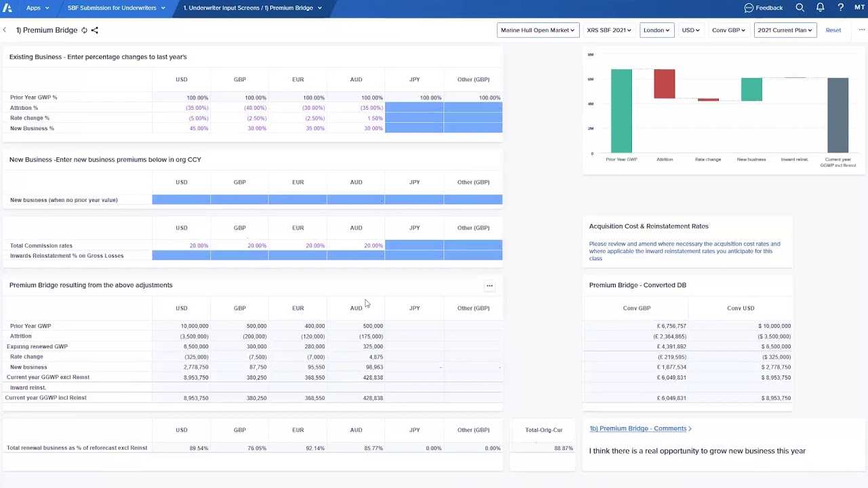Open the help question mark icon
This screenshot has width=868, height=488.
tap(841, 8)
